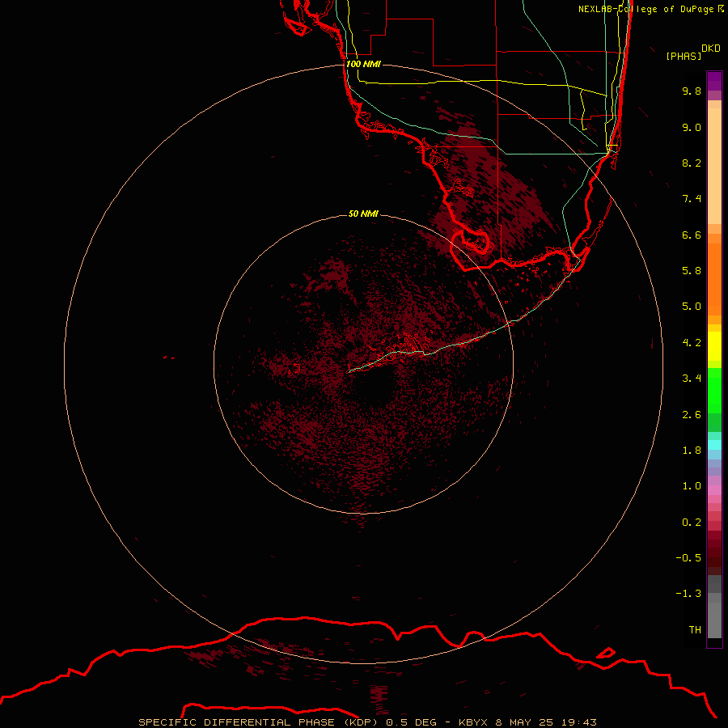Click the 9.8 value on the color scale
The image size is (728, 728).
coord(692,91)
